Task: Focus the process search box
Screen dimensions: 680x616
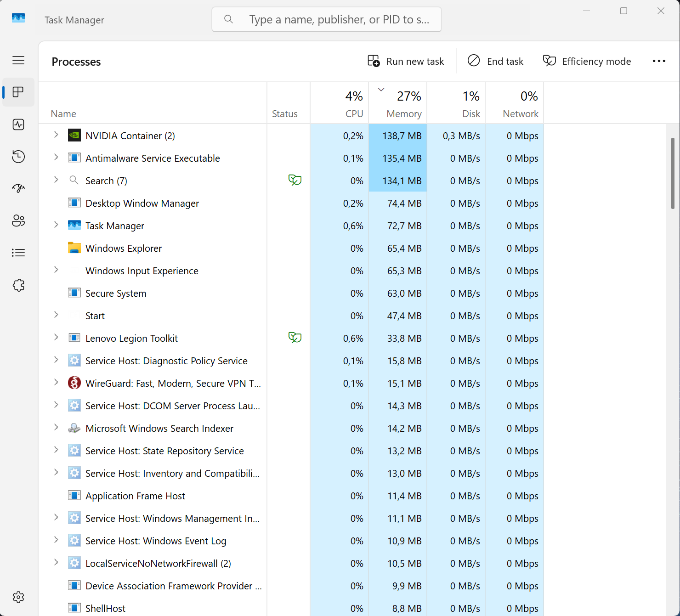Action: (x=327, y=19)
